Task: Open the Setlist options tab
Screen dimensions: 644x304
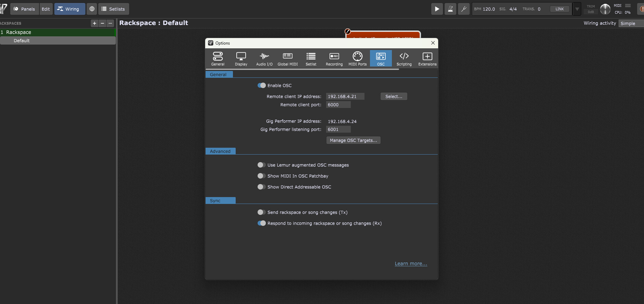Action: pos(311,59)
